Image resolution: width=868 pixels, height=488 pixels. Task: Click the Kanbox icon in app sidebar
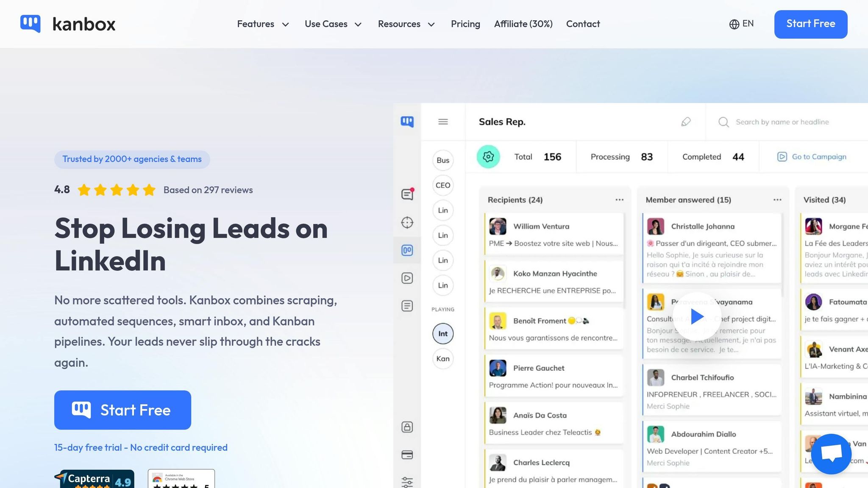tap(407, 122)
